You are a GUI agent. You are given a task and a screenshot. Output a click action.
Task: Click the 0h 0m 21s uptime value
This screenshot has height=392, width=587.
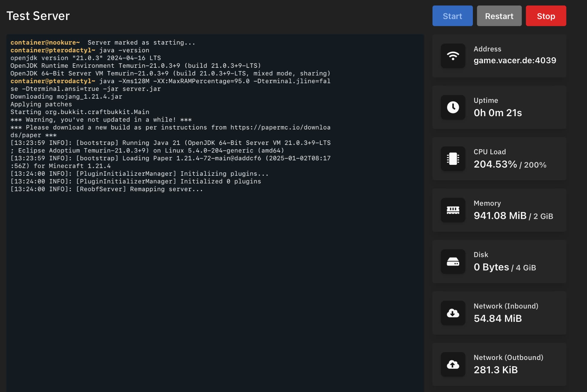click(498, 113)
